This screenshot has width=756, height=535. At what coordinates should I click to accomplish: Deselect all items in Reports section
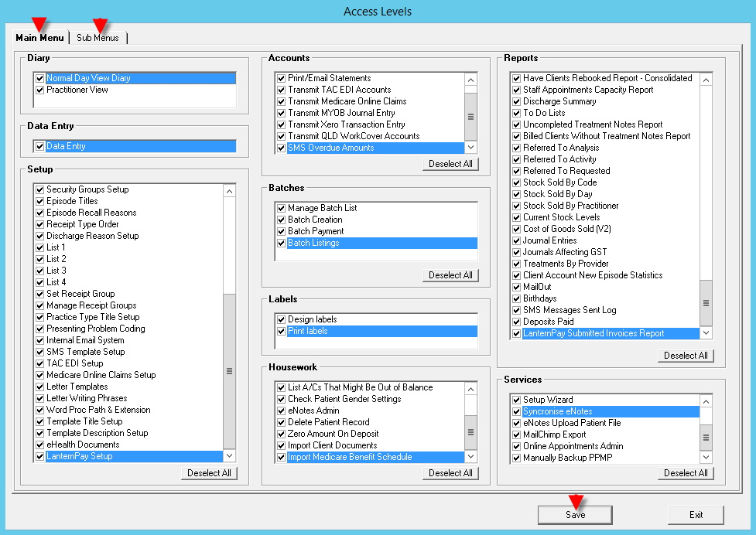(x=686, y=356)
